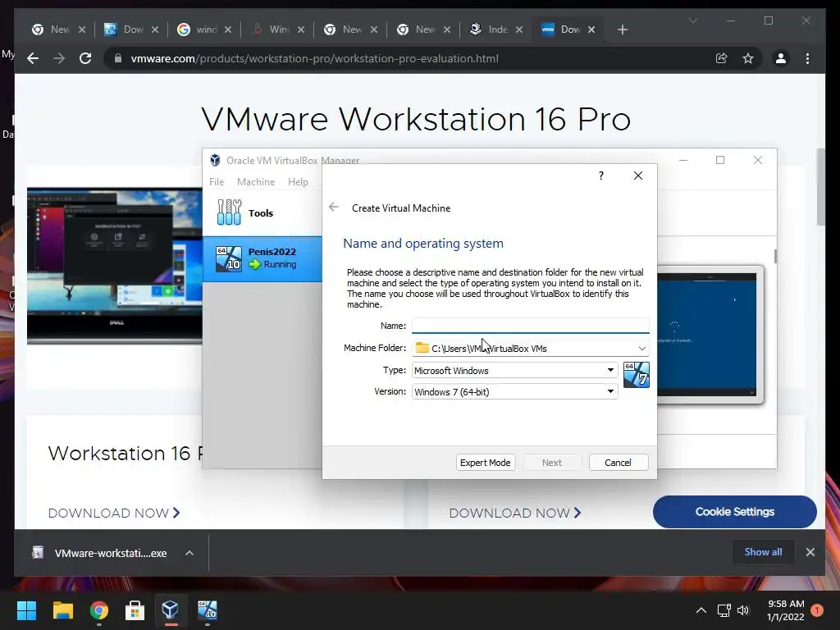The height and width of the screenshot is (630, 840).
Task: Open the Chrome three-dot menu
Action: tap(807, 58)
